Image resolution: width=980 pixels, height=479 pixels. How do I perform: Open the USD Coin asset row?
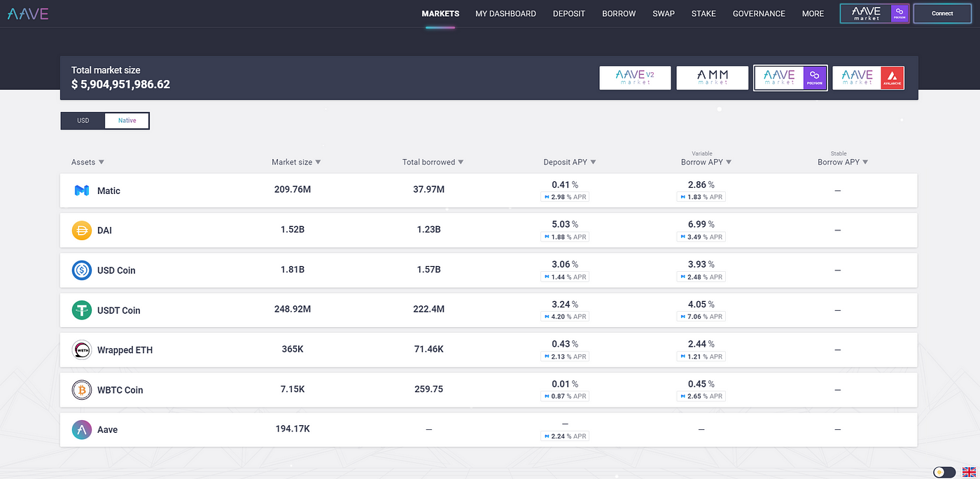(x=489, y=270)
